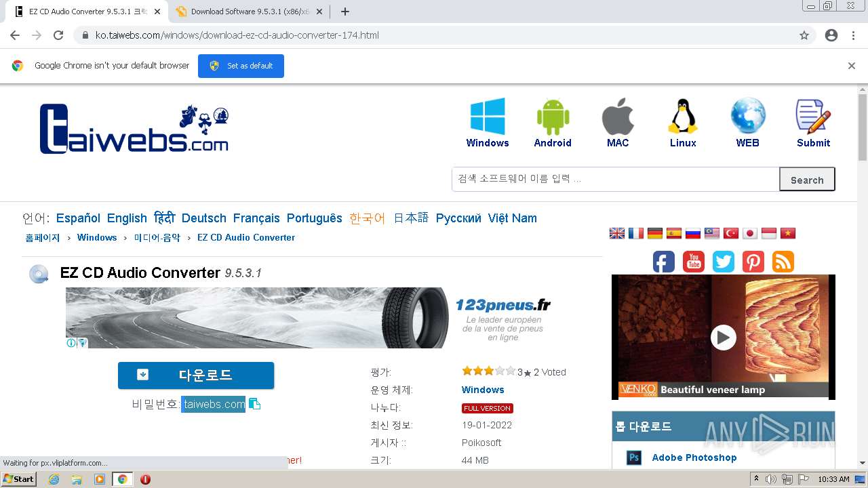The height and width of the screenshot is (488, 868).
Task: Choose Español language link
Action: coord(78,218)
